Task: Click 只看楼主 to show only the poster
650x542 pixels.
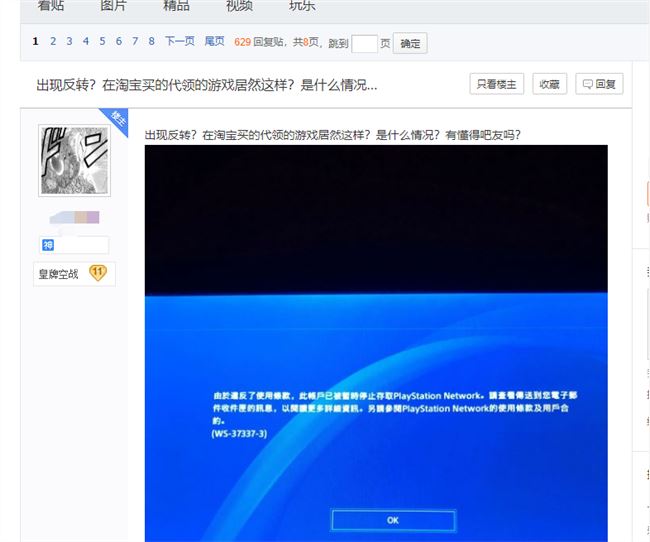Action: 497,84
